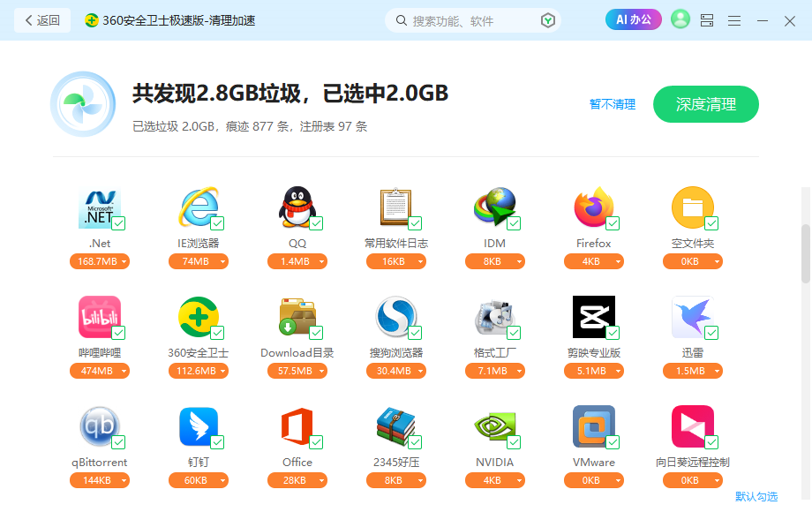812x512 pixels.
Task: Select the 哔哩哔哩 app icon
Action: click(x=100, y=317)
